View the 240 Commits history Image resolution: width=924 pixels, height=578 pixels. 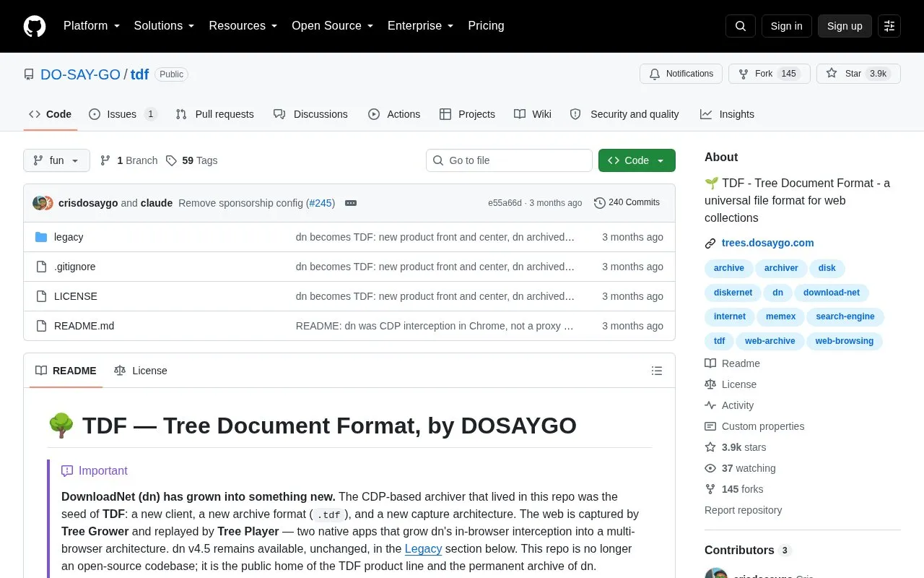627,203
